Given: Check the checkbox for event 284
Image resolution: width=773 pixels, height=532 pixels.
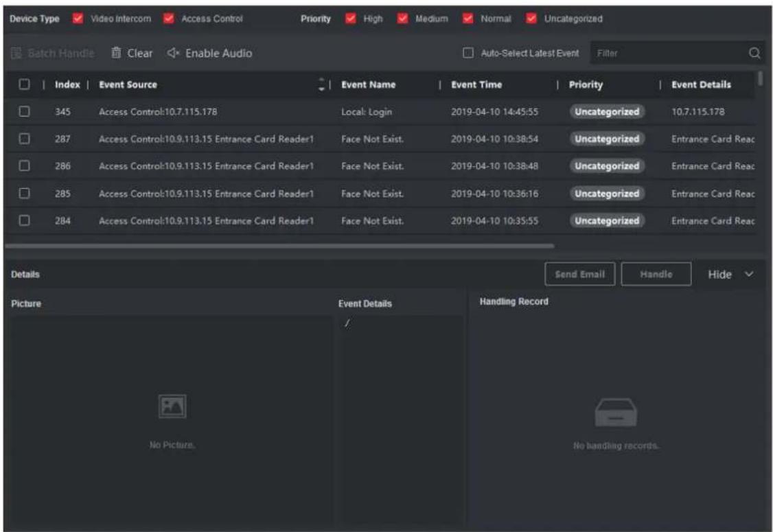Looking at the screenshot, I should (x=24, y=220).
